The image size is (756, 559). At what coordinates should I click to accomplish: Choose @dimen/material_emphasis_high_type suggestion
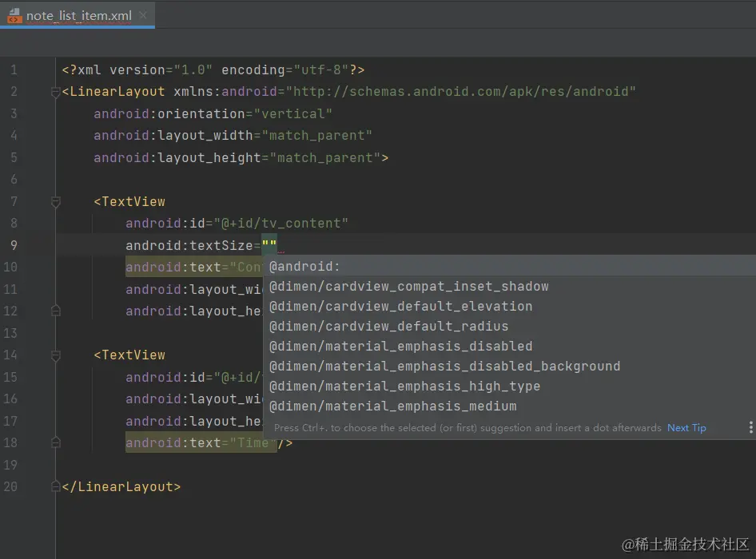(510, 386)
